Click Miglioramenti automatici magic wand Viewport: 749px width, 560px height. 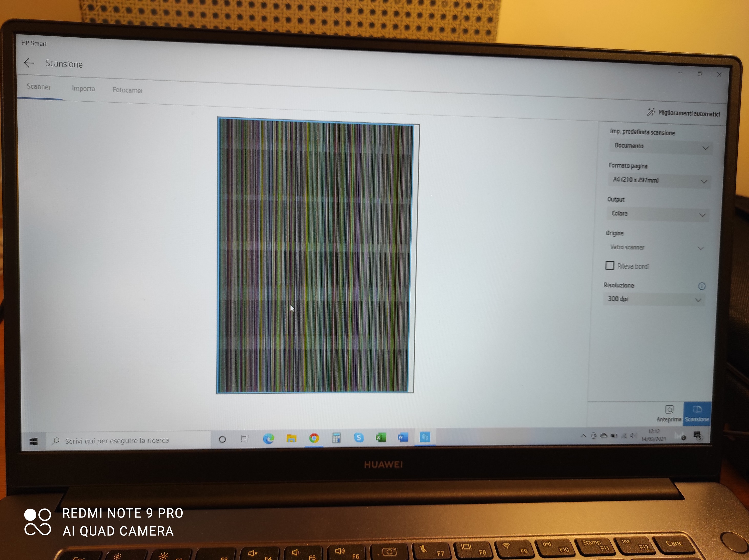click(684, 113)
